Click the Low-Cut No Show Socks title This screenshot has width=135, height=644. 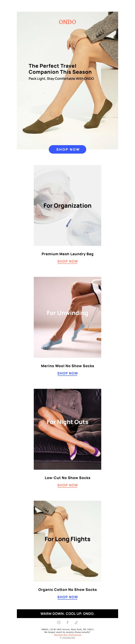pos(67,478)
